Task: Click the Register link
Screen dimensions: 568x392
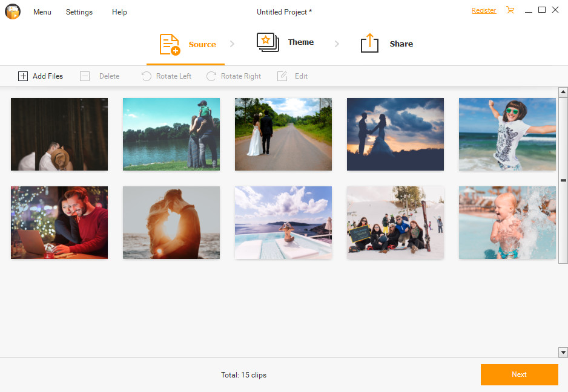Action: [484, 10]
